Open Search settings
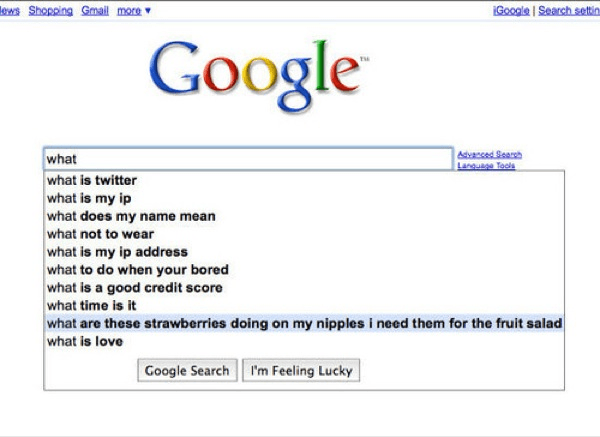This screenshot has height=437, width=600. 569,11
